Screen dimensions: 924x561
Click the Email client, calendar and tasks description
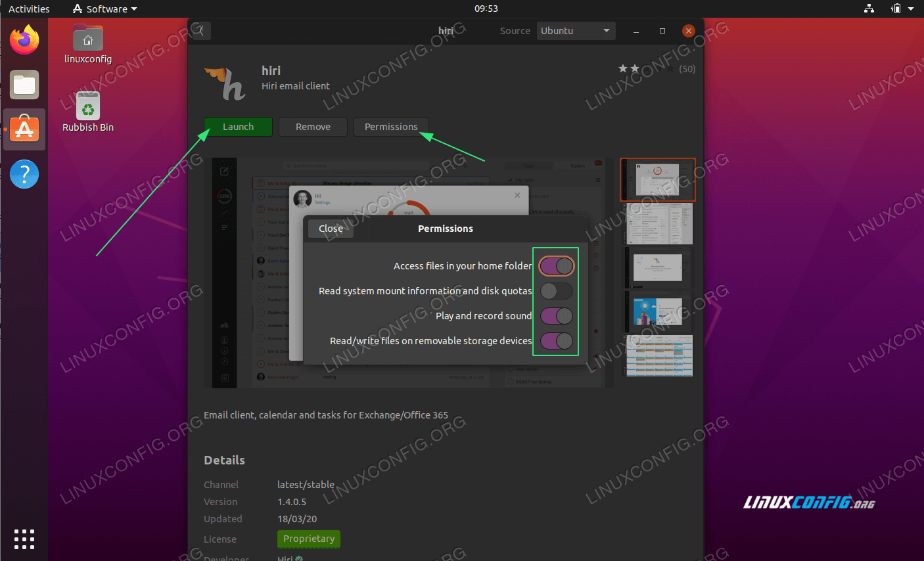(326, 415)
